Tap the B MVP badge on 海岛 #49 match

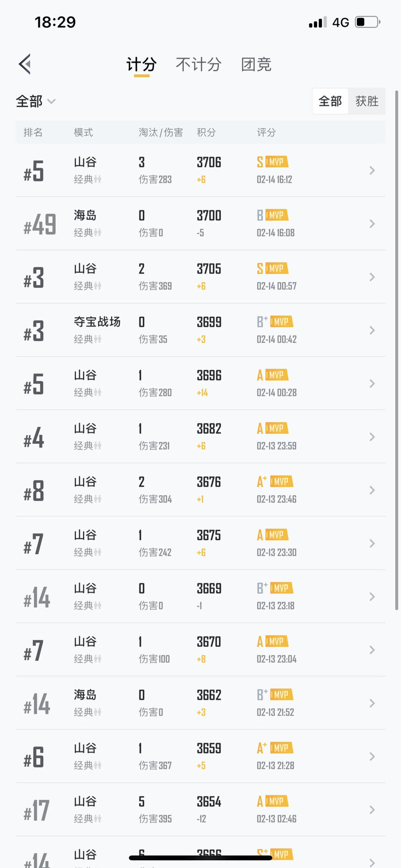(x=273, y=215)
